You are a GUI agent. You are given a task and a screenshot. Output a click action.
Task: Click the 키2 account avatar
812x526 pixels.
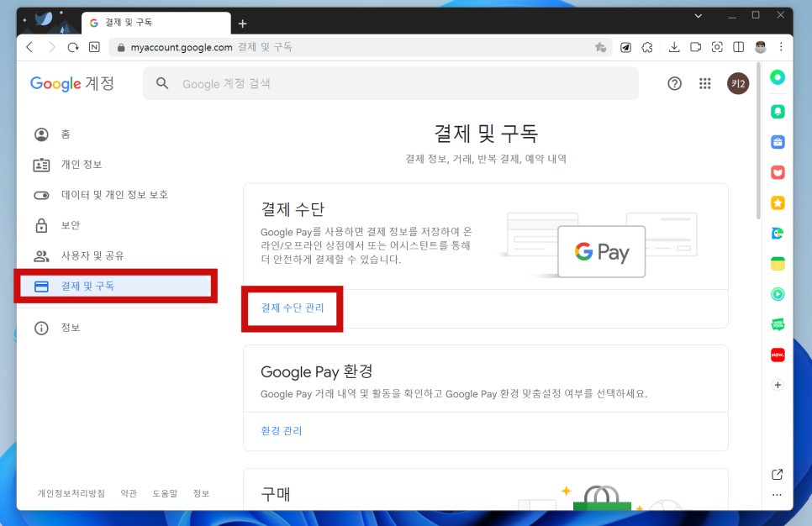[x=738, y=83]
